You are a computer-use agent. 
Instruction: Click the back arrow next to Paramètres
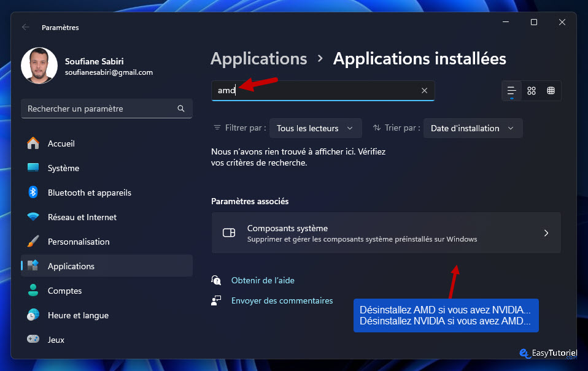point(26,27)
